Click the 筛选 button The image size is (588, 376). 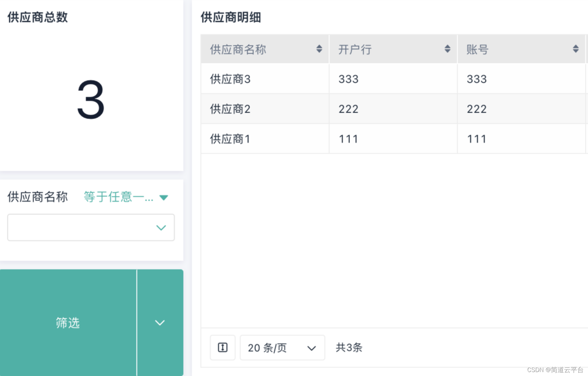68,322
